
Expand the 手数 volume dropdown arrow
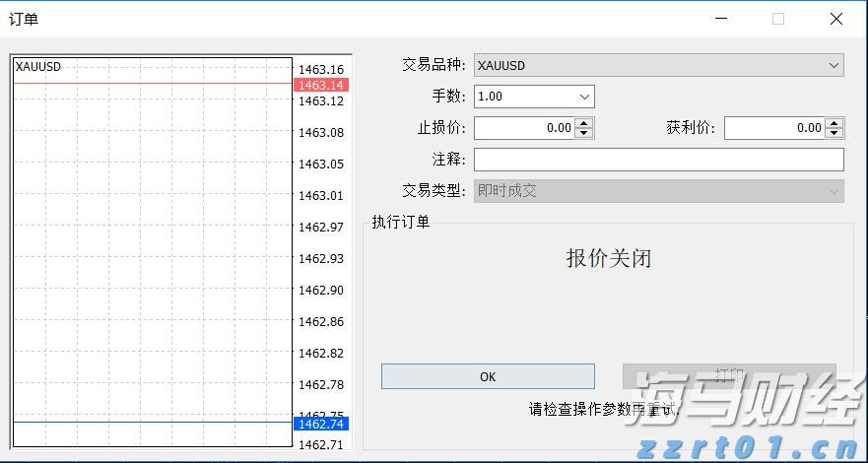pos(584,97)
